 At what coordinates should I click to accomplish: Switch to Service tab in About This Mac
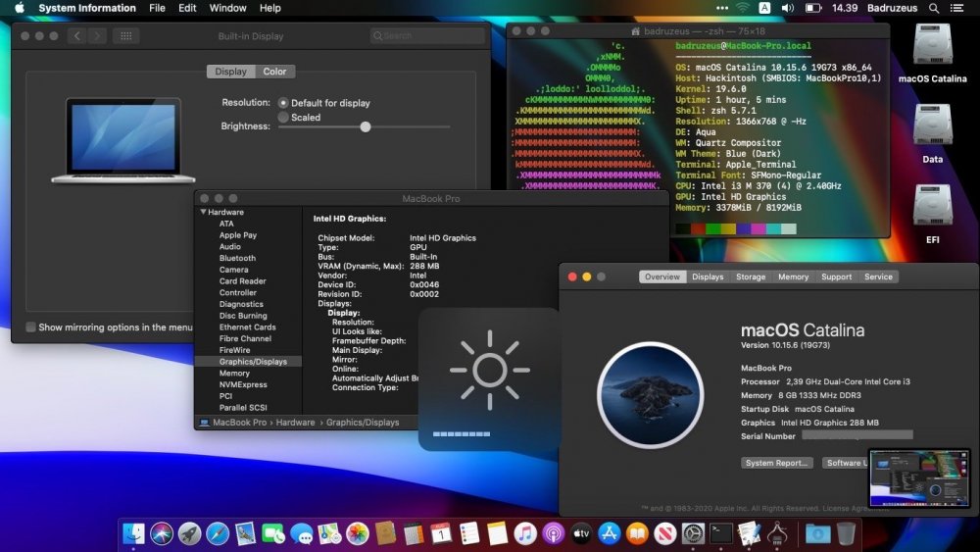pos(878,276)
